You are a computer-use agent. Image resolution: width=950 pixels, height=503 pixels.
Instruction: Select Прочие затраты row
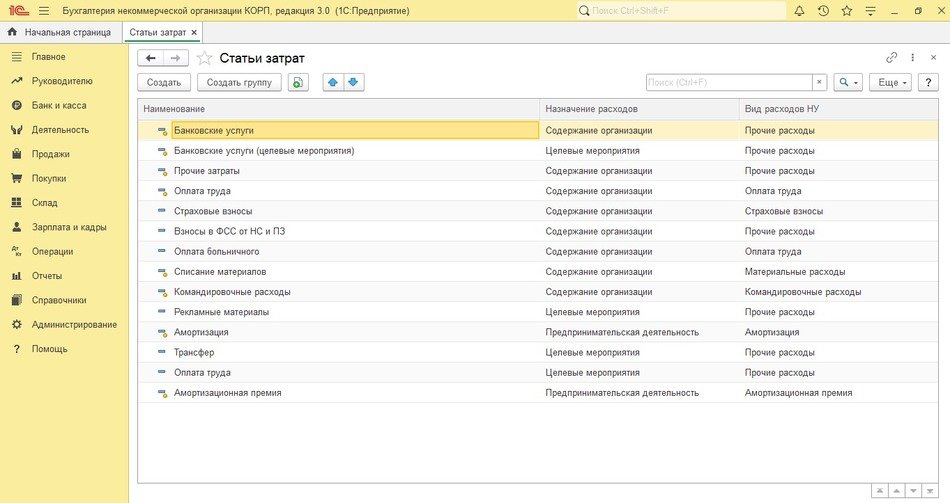point(538,171)
